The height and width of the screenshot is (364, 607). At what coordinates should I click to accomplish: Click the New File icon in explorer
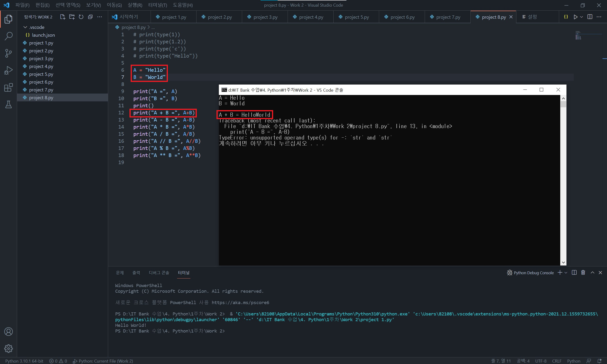63,17
